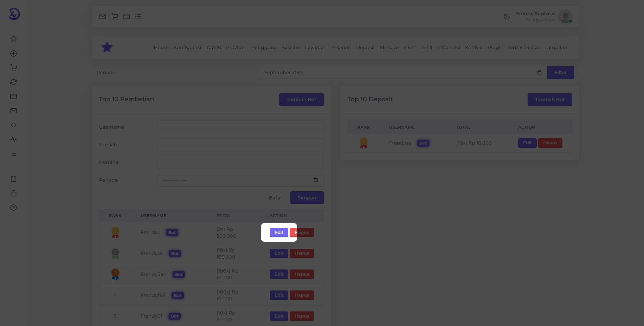Click the list icon in the sidebar
Viewport: 644px width, 326px height.
point(14,154)
